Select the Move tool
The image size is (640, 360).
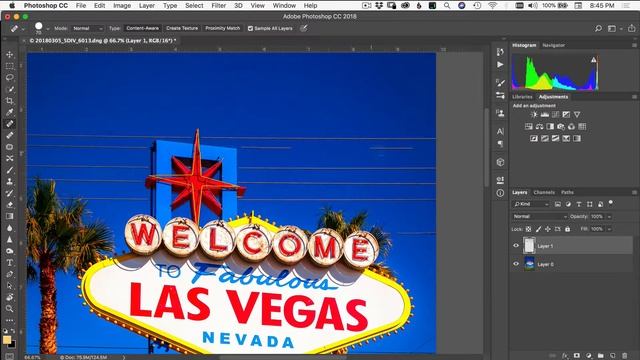pos(9,54)
